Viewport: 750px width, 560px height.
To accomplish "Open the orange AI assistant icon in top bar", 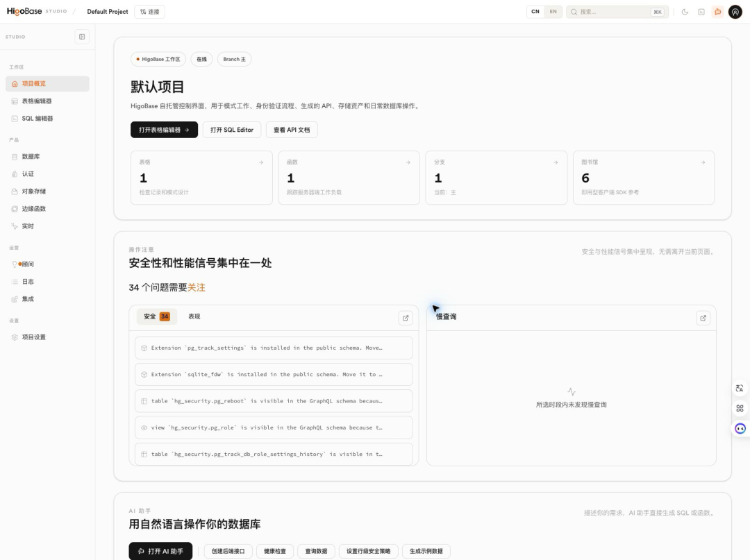I will click(x=717, y=12).
